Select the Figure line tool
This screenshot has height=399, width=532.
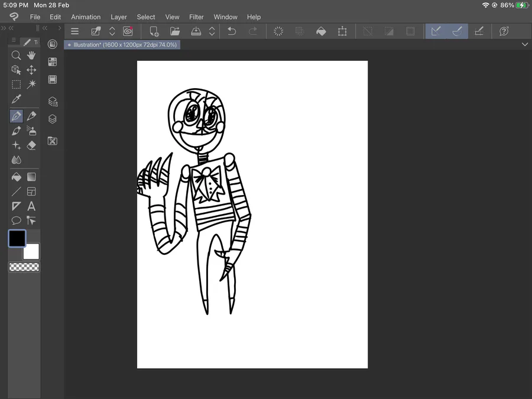point(16,192)
